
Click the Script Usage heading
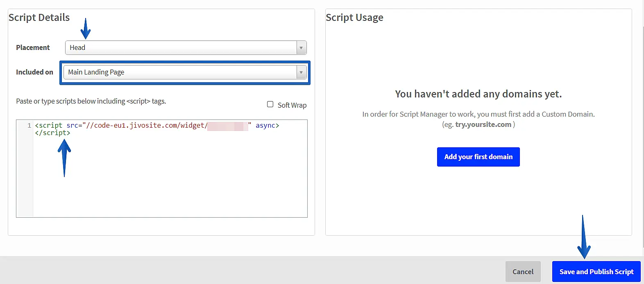pyautogui.click(x=354, y=18)
